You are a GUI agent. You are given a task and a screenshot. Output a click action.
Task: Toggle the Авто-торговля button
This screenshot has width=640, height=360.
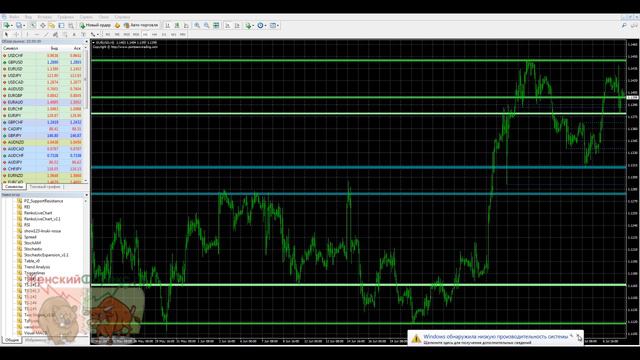141,25
